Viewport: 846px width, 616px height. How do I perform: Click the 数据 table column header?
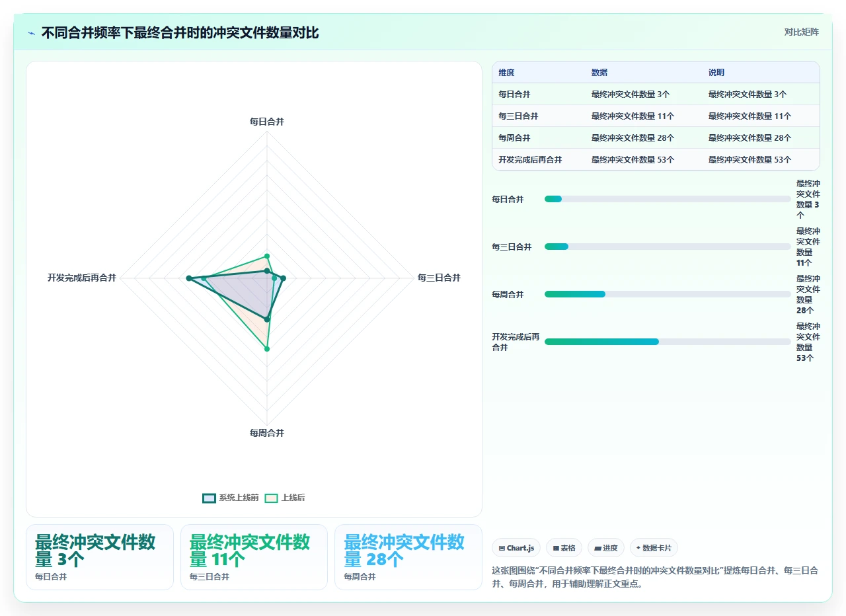click(599, 73)
